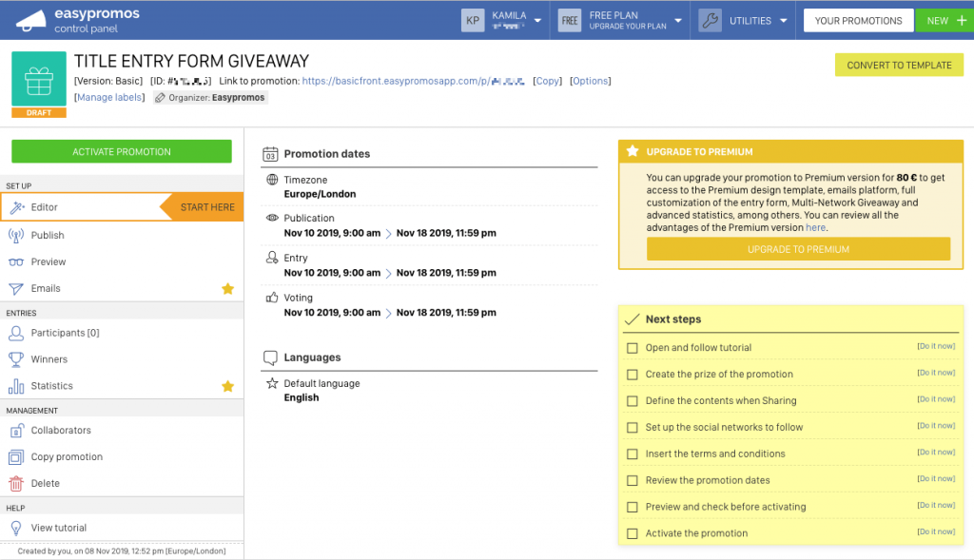Click 'Do it now' for Activate the promotion

pos(936,531)
